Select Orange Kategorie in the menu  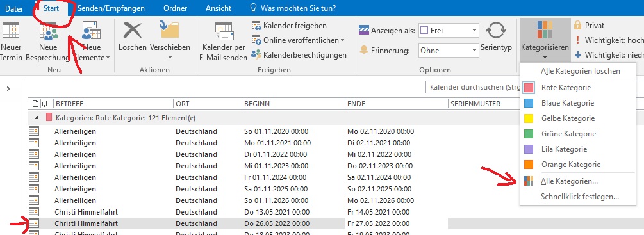pyautogui.click(x=578, y=165)
